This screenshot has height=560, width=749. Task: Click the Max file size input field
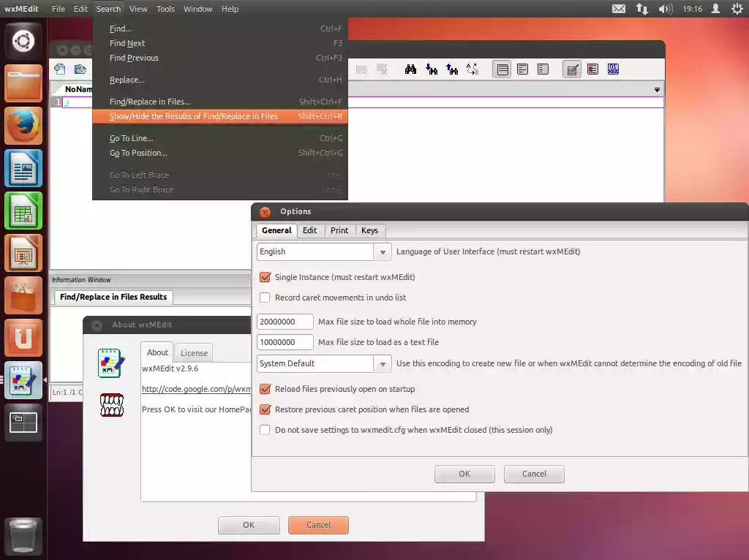(285, 321)
